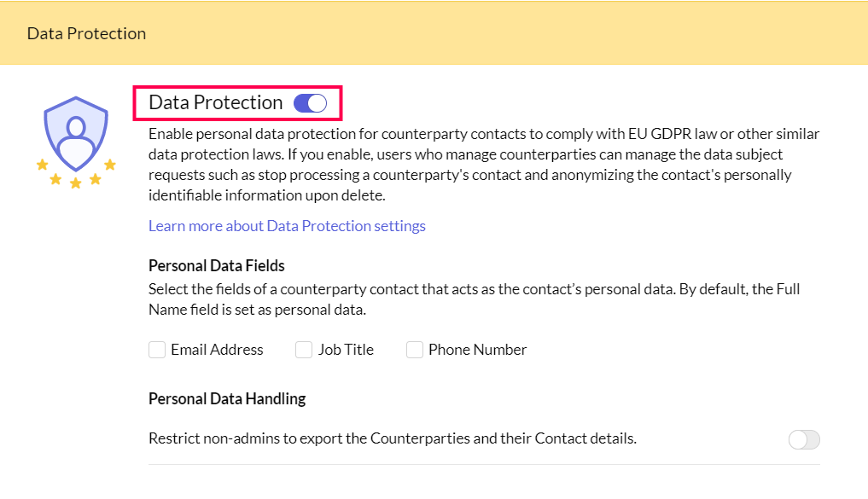Click the Personal Data Fields heading
The width and height of the screenshot is (868, 499).
coord(217,265)
